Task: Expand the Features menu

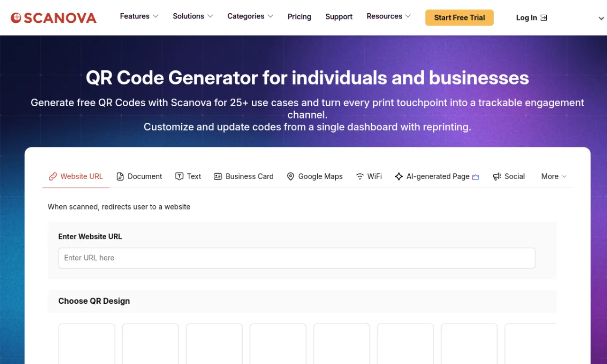Action: 139,16
